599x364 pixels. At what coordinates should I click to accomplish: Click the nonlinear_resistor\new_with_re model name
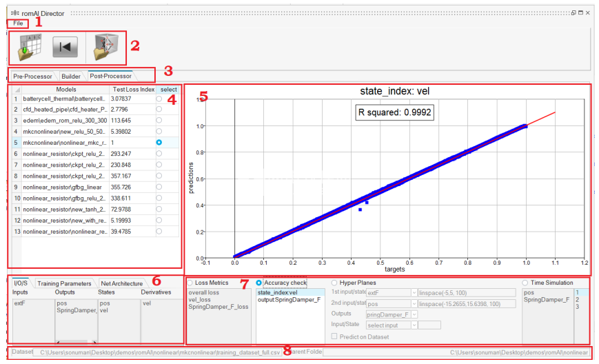(x=64, y=221)
